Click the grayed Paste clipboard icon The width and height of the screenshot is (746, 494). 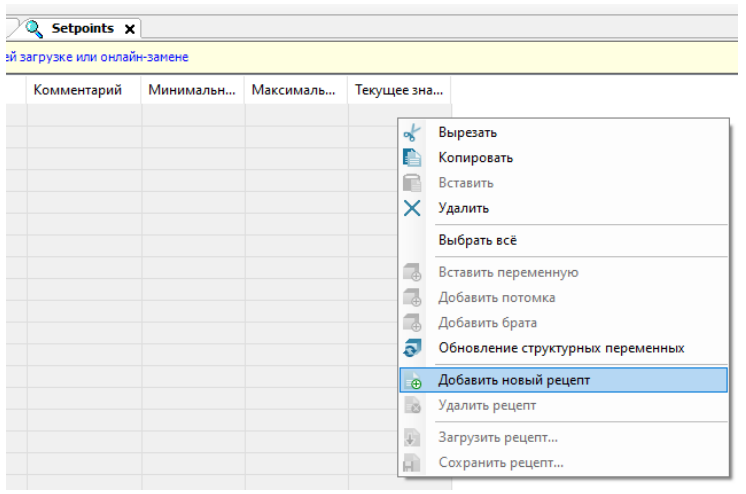tap(412, 183)
